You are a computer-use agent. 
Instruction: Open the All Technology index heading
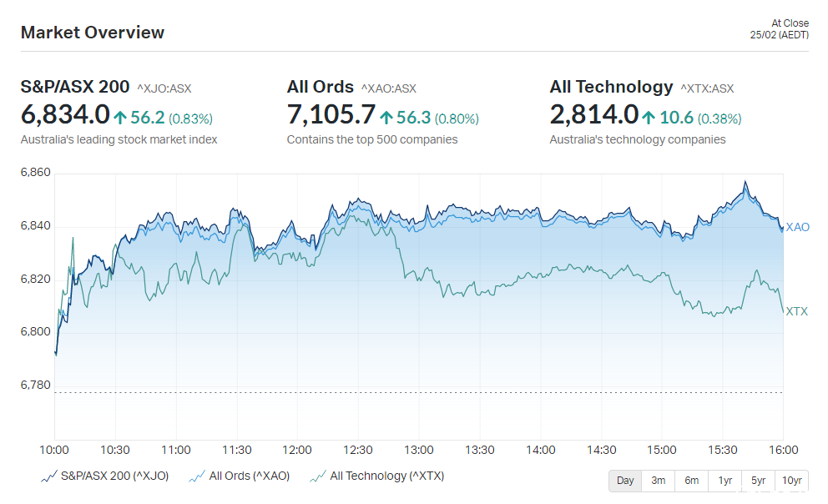coord(611,87)
